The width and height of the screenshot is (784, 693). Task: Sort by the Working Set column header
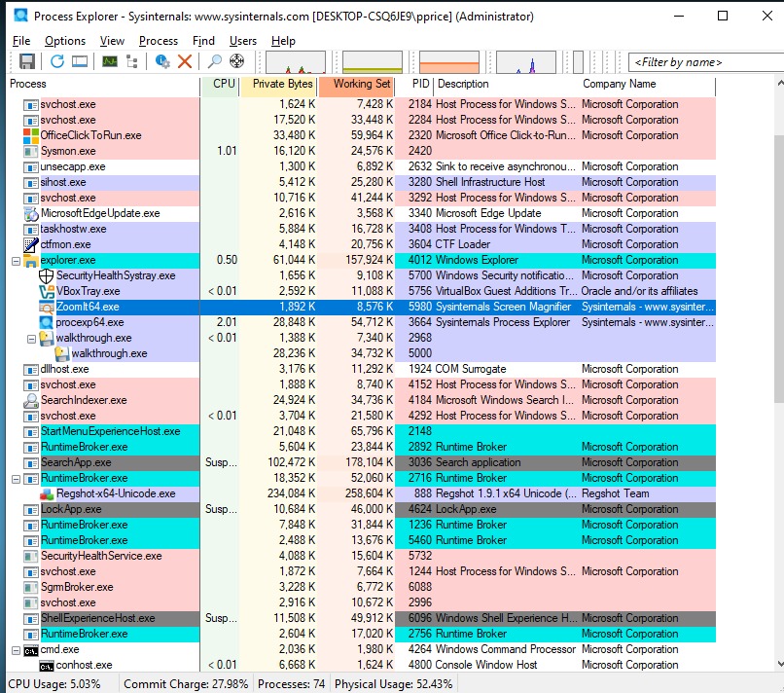(x=356, y=84)
